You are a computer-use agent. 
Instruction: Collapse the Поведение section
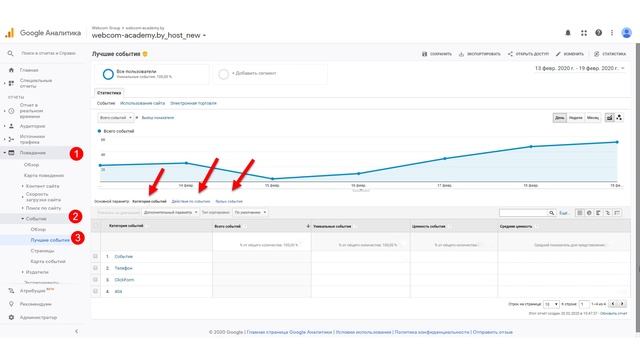tap(5, 153)
